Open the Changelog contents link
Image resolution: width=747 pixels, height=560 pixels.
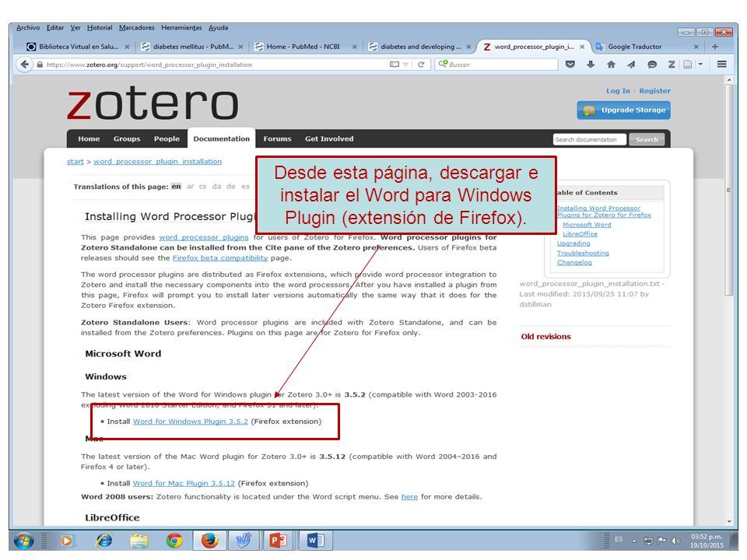(574, 262)
